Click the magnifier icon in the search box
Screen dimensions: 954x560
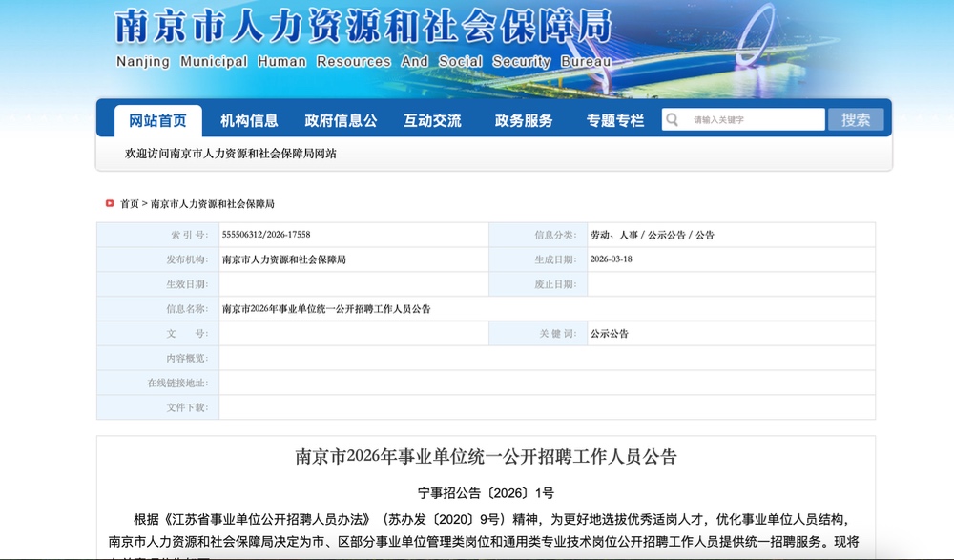coord(672,120)
